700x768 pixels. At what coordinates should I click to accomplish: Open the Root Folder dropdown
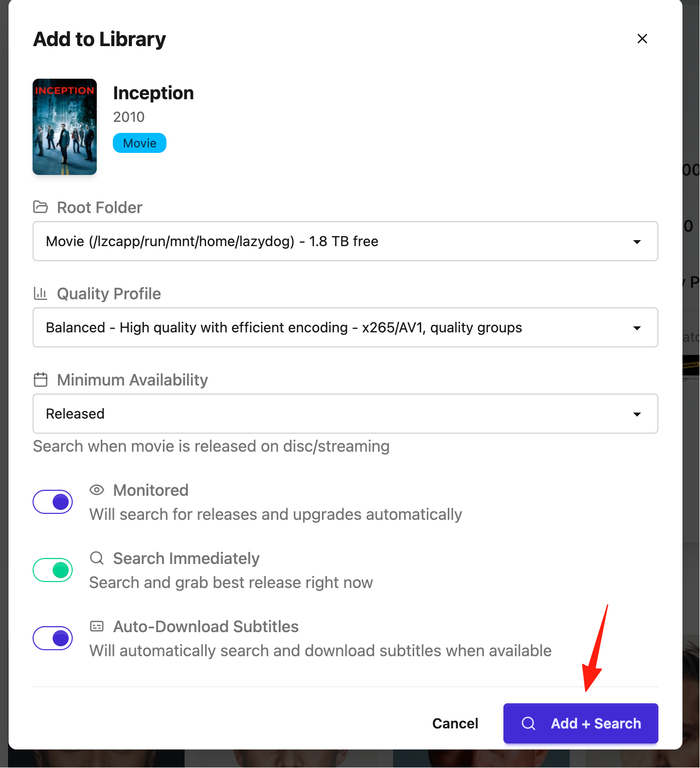tap(345, 241)
